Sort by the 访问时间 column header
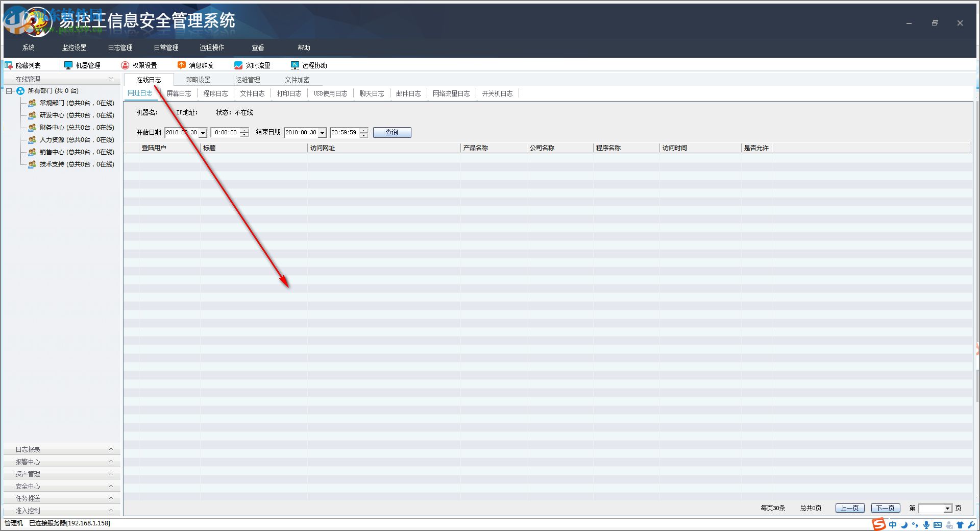The width and height of the screenshot is (980, 531). (700, 148)
